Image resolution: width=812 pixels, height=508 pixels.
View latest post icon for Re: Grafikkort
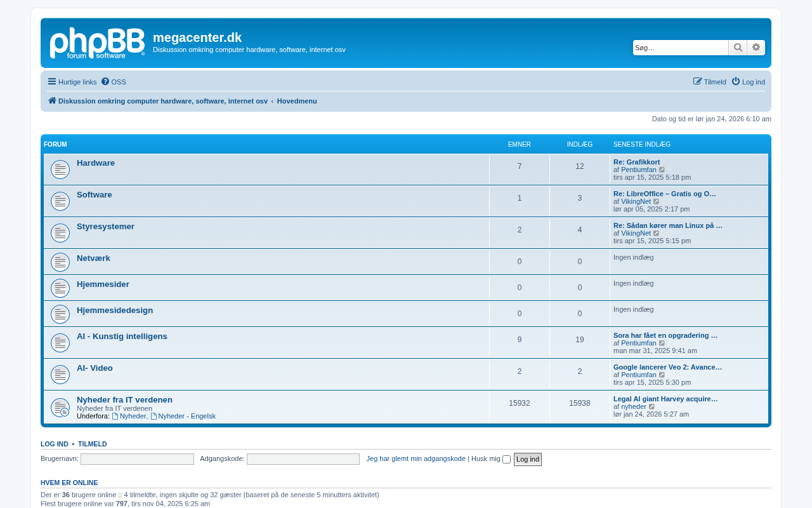(x=662, y=170)
